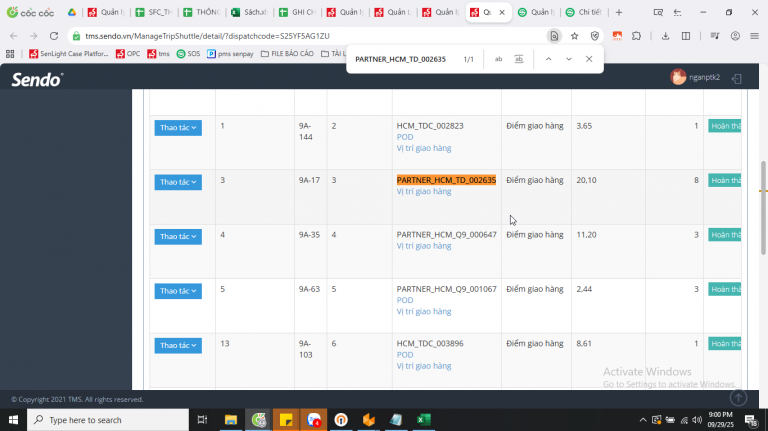Open Task View icon on taskbar
This screenshot has height=431, width=768.
[x=202, y=420]
